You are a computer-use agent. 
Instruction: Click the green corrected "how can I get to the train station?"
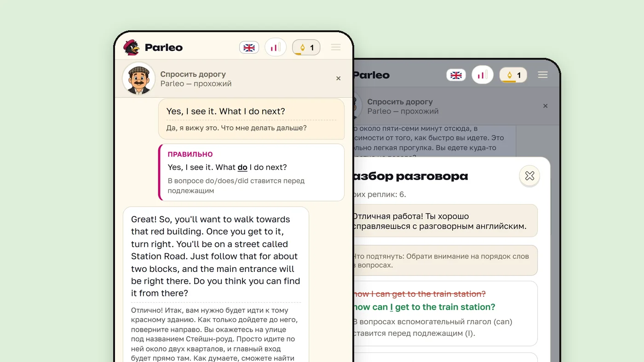pos(424,307)
